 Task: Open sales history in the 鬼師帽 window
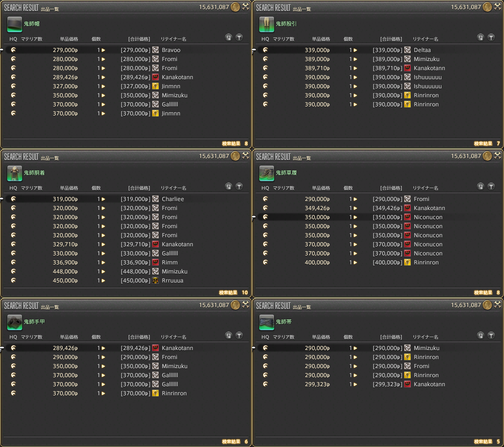(x=229, y=37)
